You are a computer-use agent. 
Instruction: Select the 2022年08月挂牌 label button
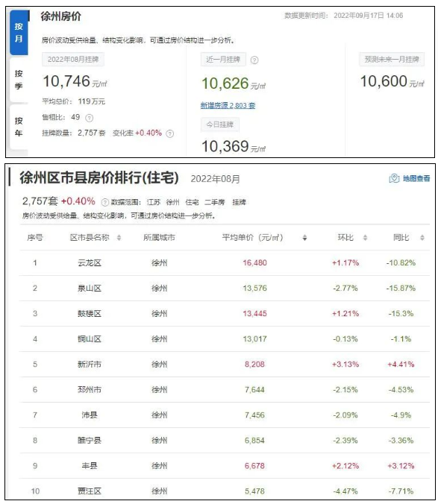pyautogui.click(x=73, y=60)
